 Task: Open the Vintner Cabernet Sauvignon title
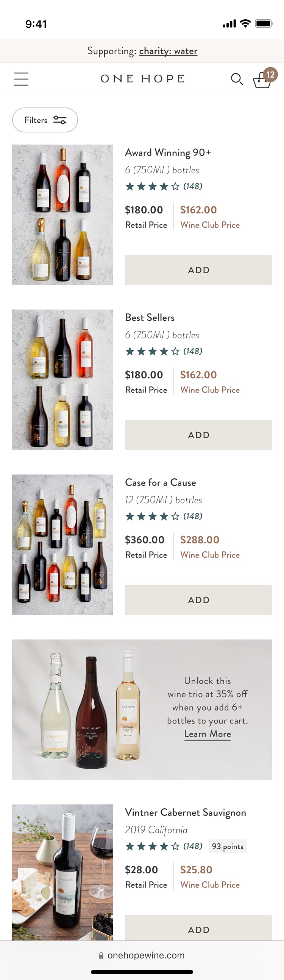[186, 812]
